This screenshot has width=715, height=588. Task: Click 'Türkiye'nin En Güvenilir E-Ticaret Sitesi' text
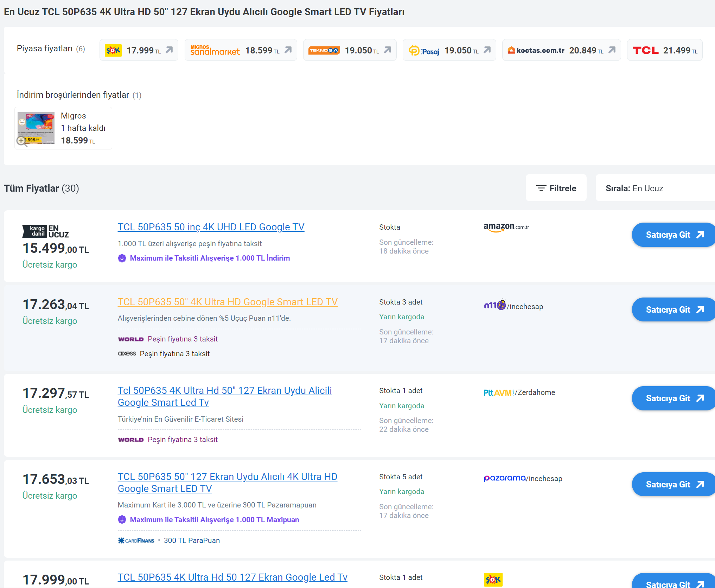(x=180, y=419)
